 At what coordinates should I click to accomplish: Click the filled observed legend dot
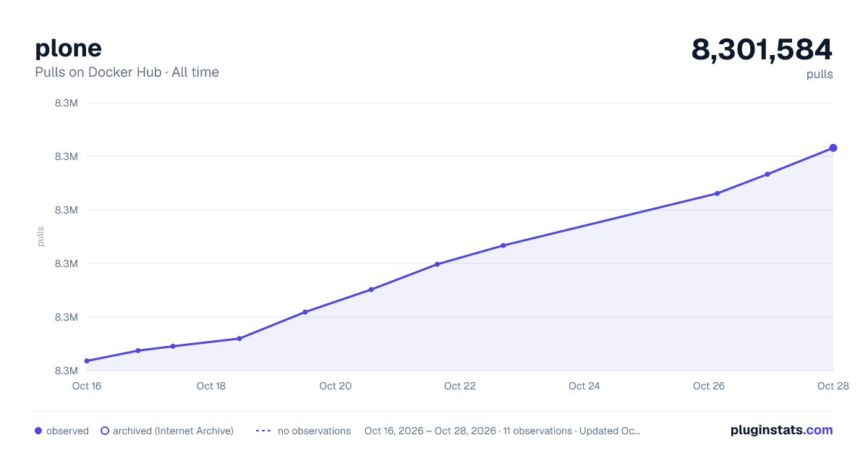point(38,431)
